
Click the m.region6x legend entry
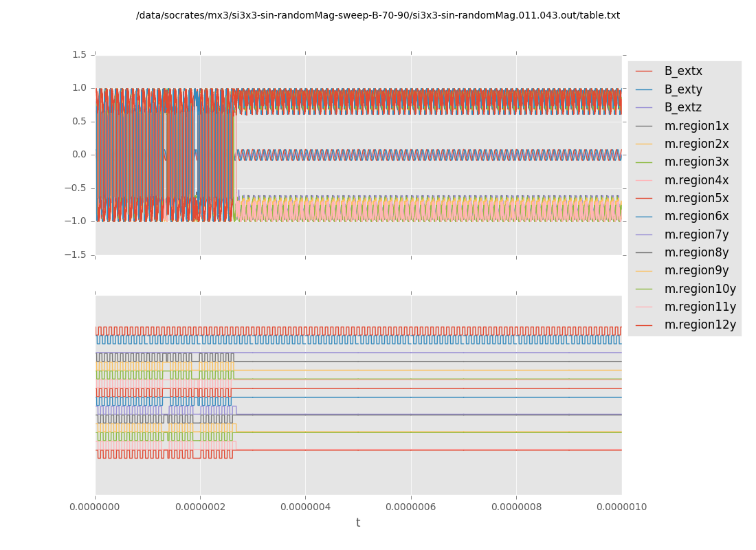696,216
